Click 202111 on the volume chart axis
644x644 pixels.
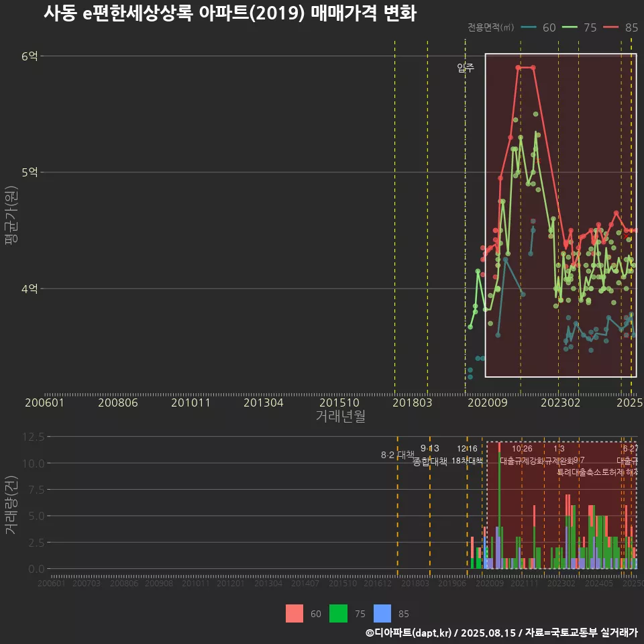point(525,583)
